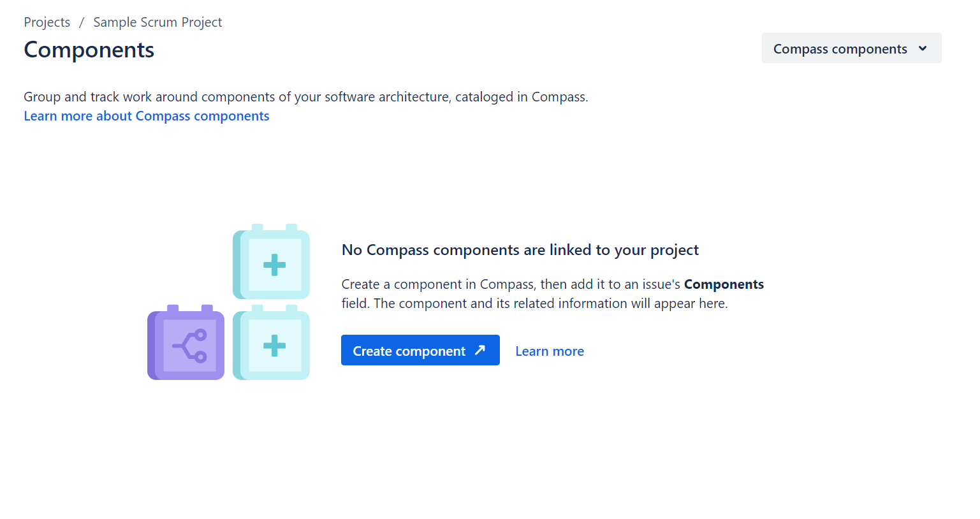Click the Components page title
This screenshot has width=980, height=519.
(x=89, y=50)
